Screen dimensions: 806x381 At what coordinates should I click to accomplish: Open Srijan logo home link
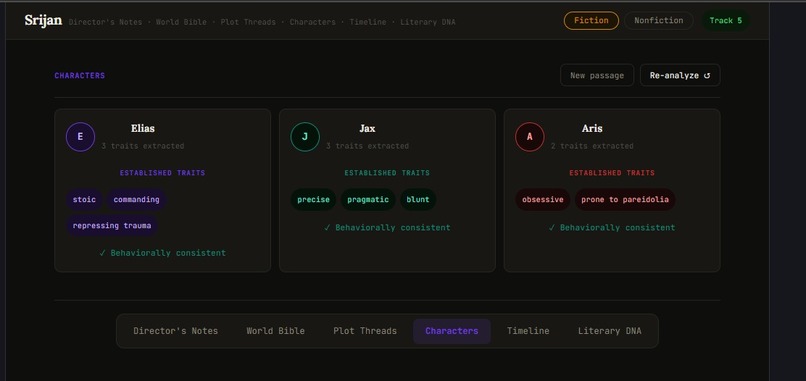[43, 21]
